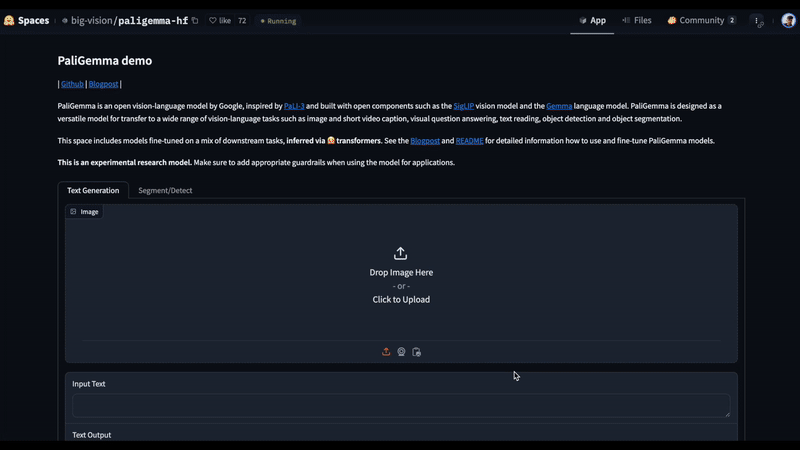Click the Image label icon
The width and height of the screenshot is (800, 450).
(73, 211)
